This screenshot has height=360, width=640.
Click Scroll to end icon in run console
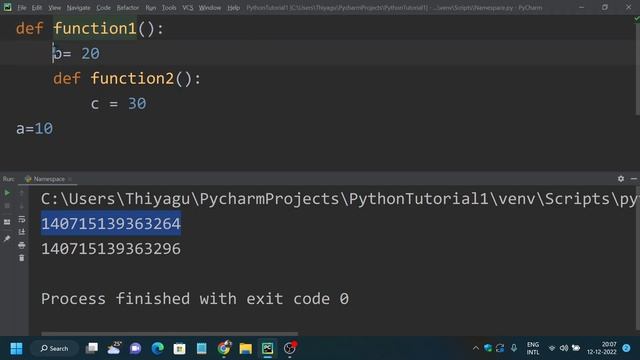pyautogui.click(x=22, y=232)
